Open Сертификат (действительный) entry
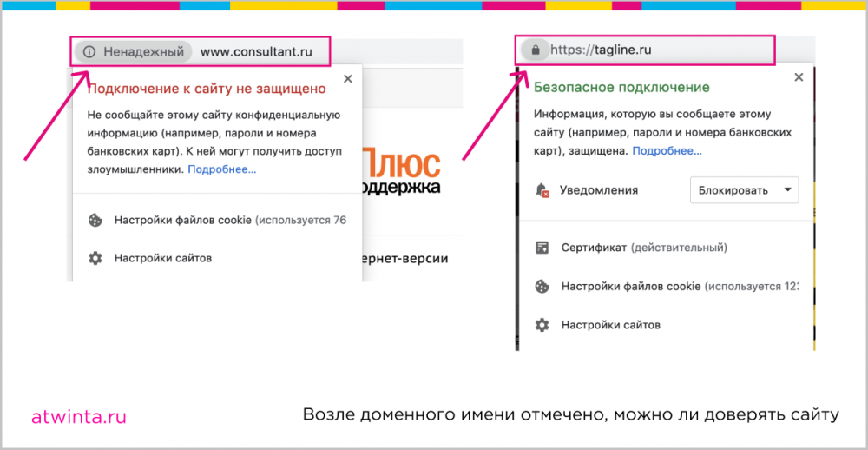This screenshot has width=868, height=450. 644,248
